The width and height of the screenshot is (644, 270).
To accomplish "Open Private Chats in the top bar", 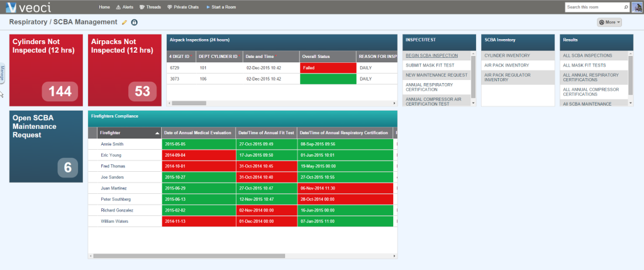I will click(x=183, y=7).
